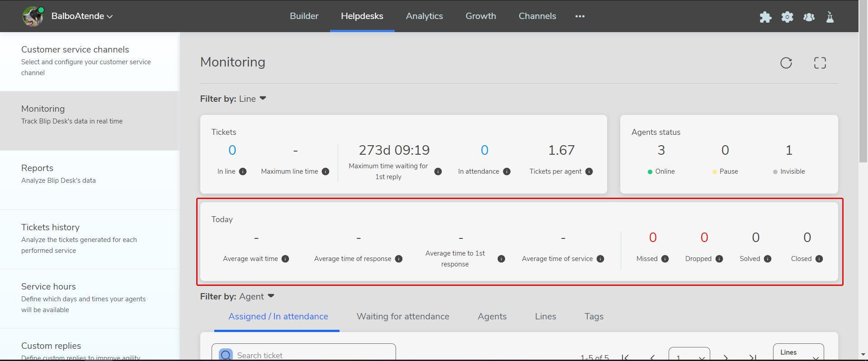Show info for Solved tickets
The image size is (868, 361).
[768, 259]
